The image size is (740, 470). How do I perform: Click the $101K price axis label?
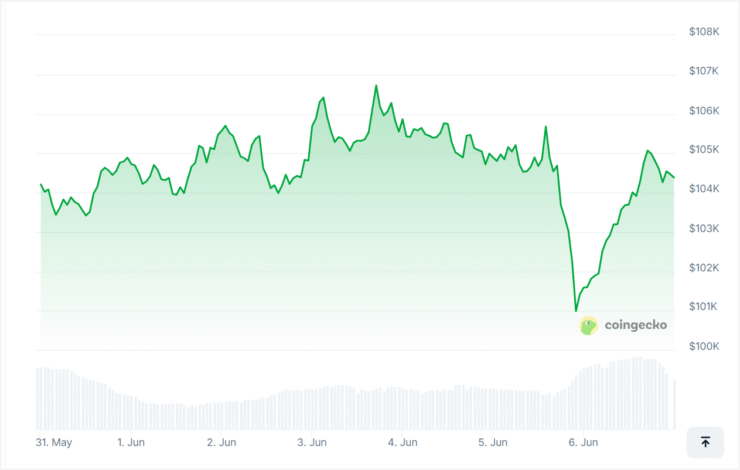coord(703,307)
